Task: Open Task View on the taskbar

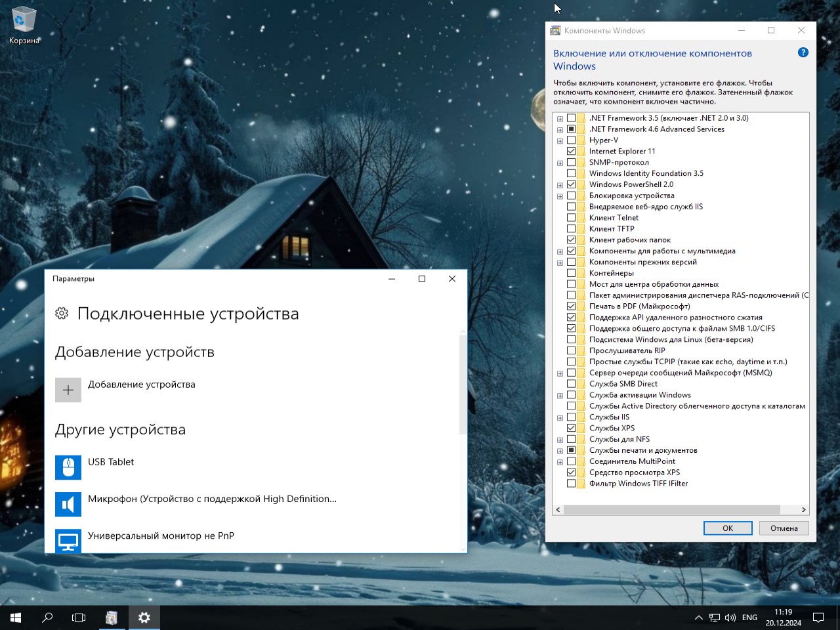Action: pos(79,618)
